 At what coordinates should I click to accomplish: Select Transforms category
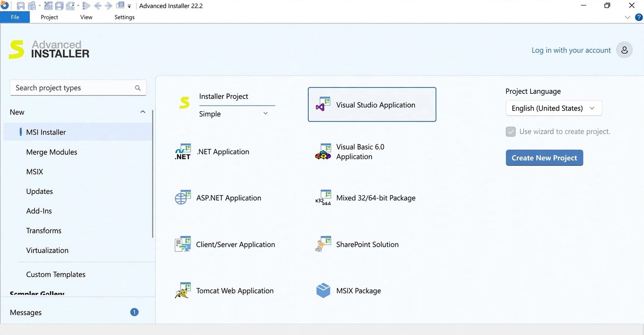[x=44, y=231]
